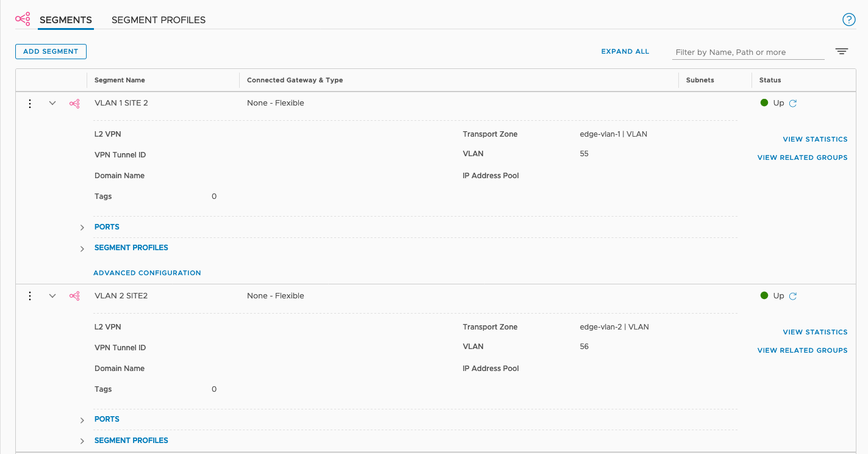Open actions menu for VLAN 1 SITE 2
The image size is (868, 454).
[30, 104]
